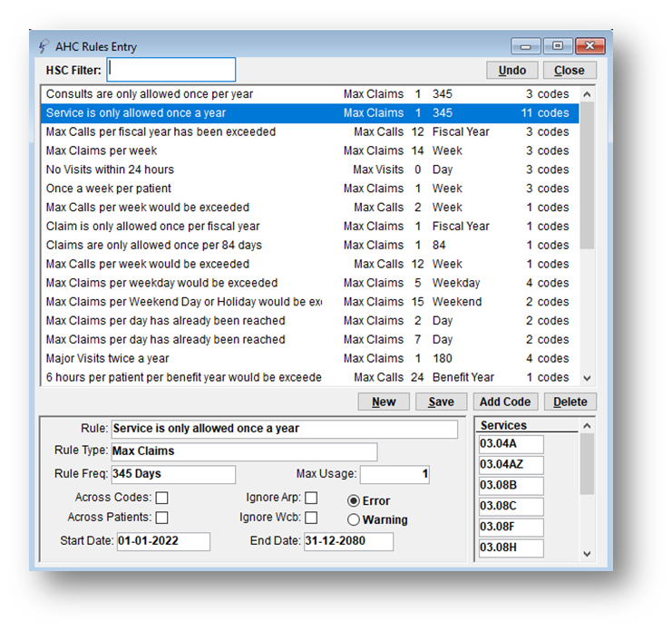Image resolution: width=672 pixels, height=630 pixels.
Task: Click the Delete button
Action: [x=570, y=402]
